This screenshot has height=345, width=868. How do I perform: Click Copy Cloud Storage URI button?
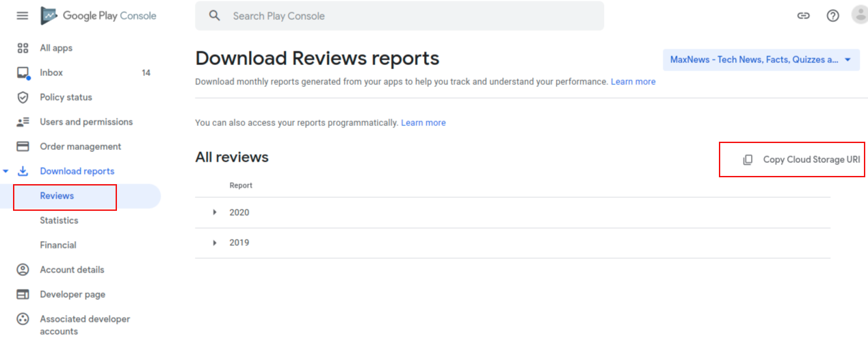tap(801, 159)
